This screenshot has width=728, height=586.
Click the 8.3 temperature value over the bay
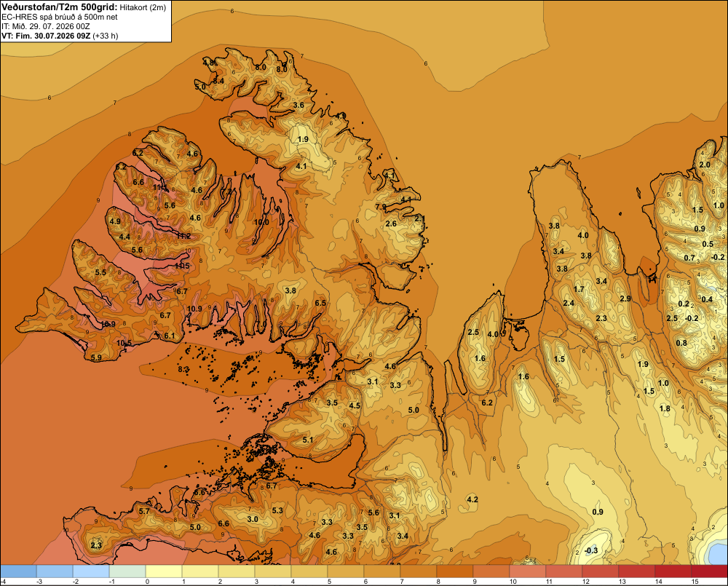pyautogui.click(x=183, y=369)
